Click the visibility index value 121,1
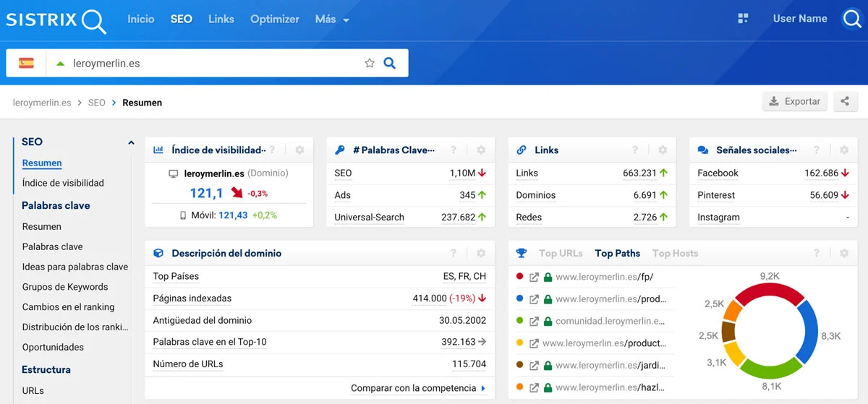The width and height of the screenshot is (868, 404). pyautogui.click(x=206, y=193)
